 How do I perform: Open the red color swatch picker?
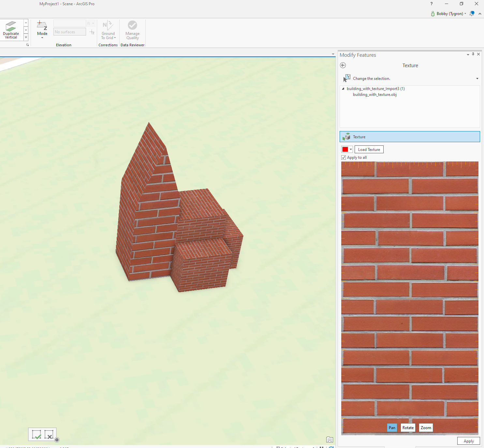pos(347,149)
